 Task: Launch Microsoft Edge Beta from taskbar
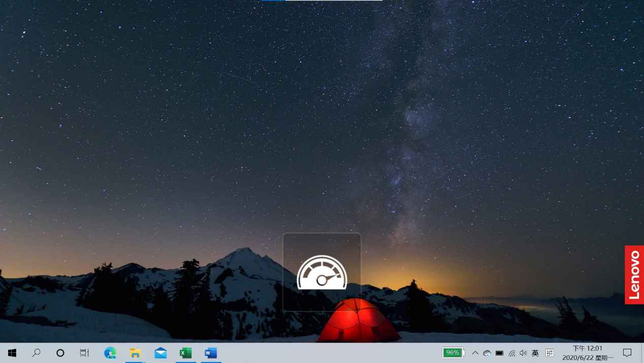(110, 353)
